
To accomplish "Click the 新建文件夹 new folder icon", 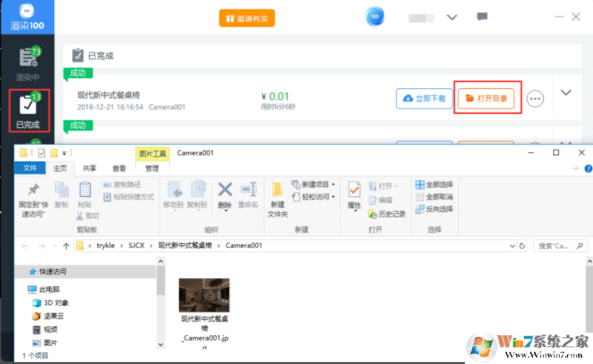I will pos(277,198).
